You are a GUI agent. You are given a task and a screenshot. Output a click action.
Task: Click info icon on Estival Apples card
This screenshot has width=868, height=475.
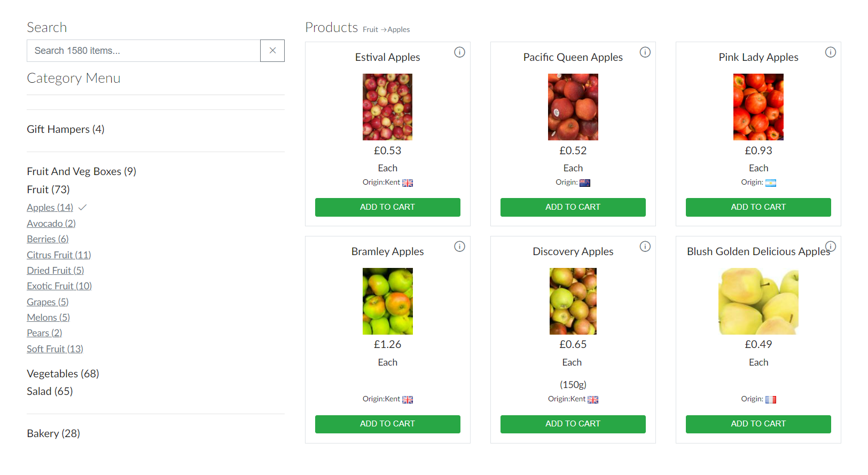tap(459, 52)
